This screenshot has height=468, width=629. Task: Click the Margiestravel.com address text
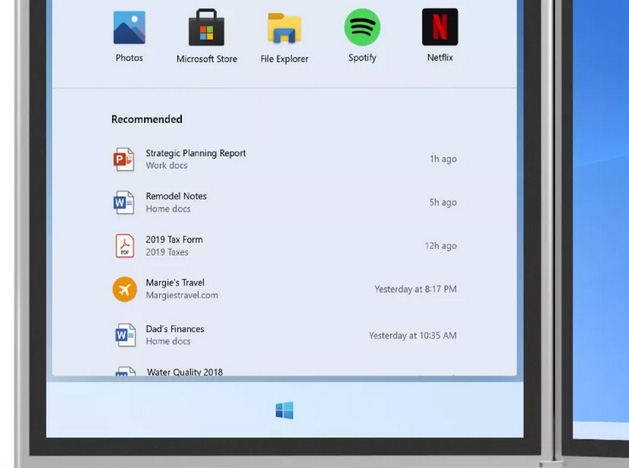tap(182, 295)
